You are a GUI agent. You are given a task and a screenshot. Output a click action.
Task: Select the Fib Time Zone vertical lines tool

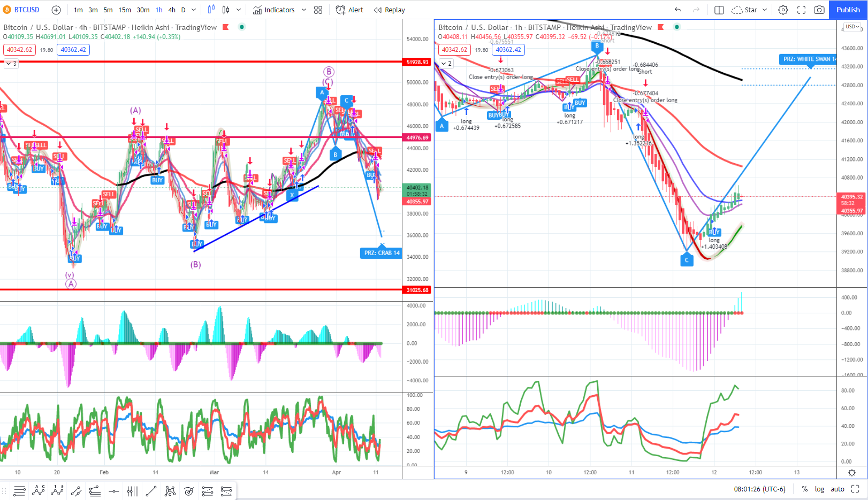[132, 490]
